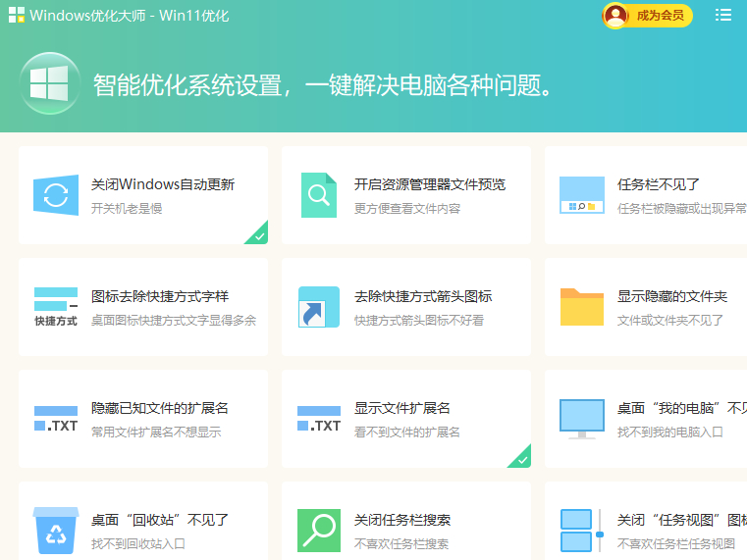Click description 找不到我的电脑入口

[669, 432]
